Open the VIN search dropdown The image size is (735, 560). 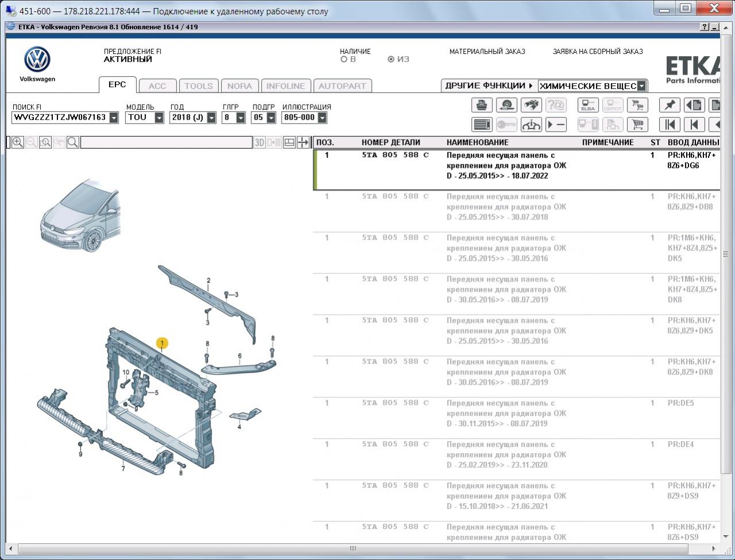point(114,118)
